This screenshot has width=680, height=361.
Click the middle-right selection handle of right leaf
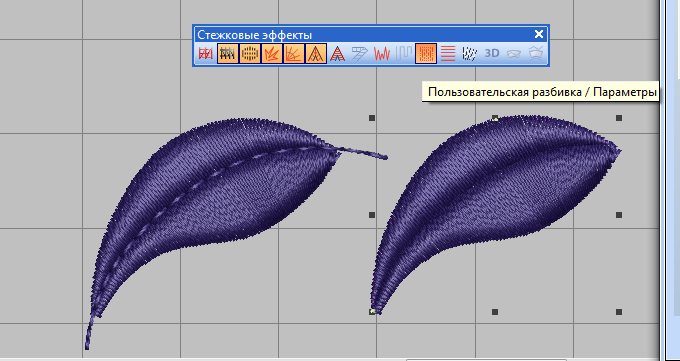tap(619, 215)
